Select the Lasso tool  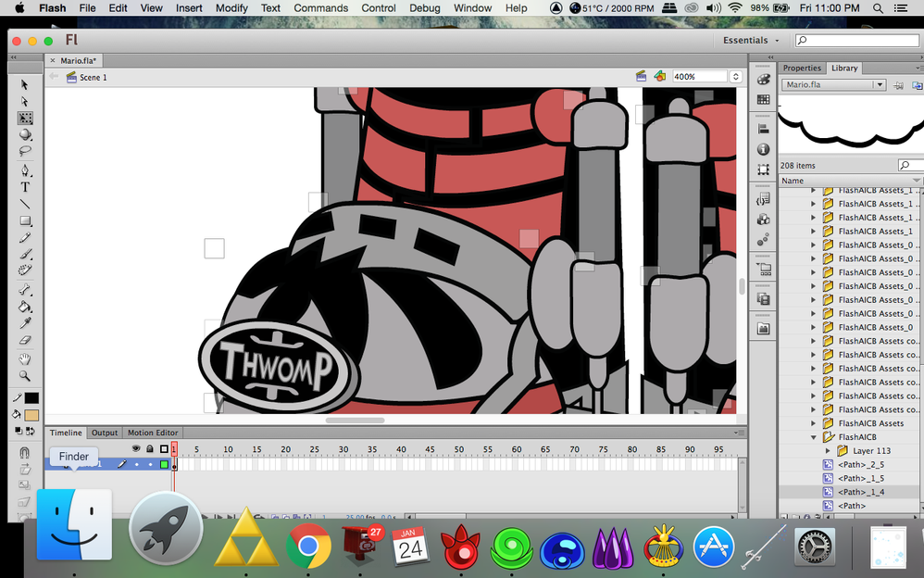pos(25,151)
